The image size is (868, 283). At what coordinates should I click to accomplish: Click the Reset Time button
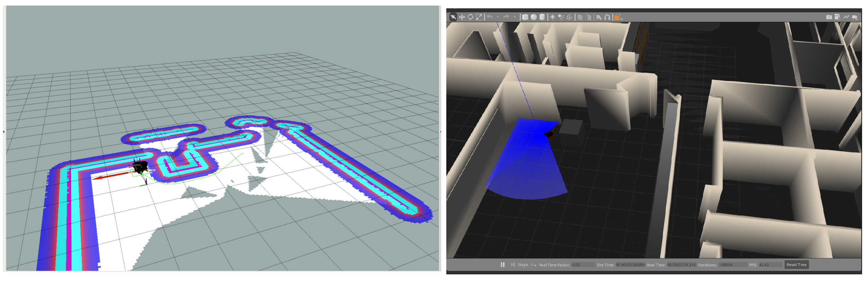pos(796,265)
